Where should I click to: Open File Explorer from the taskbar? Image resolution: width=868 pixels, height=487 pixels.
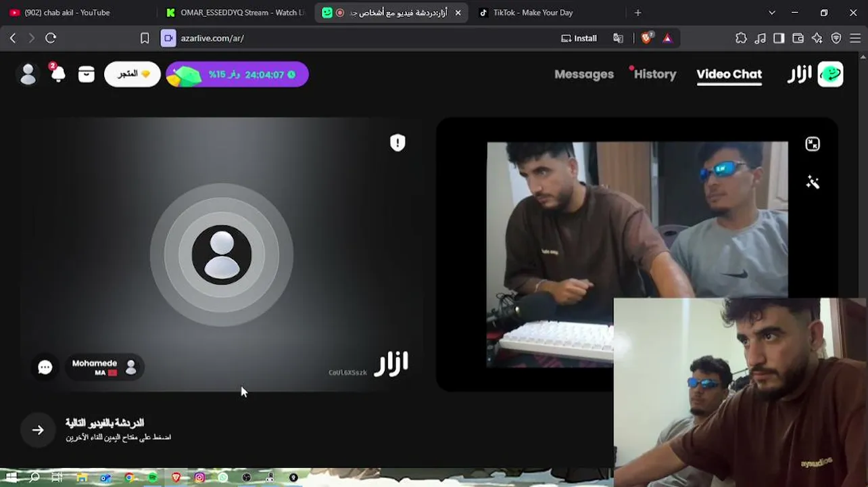point(82,478)
